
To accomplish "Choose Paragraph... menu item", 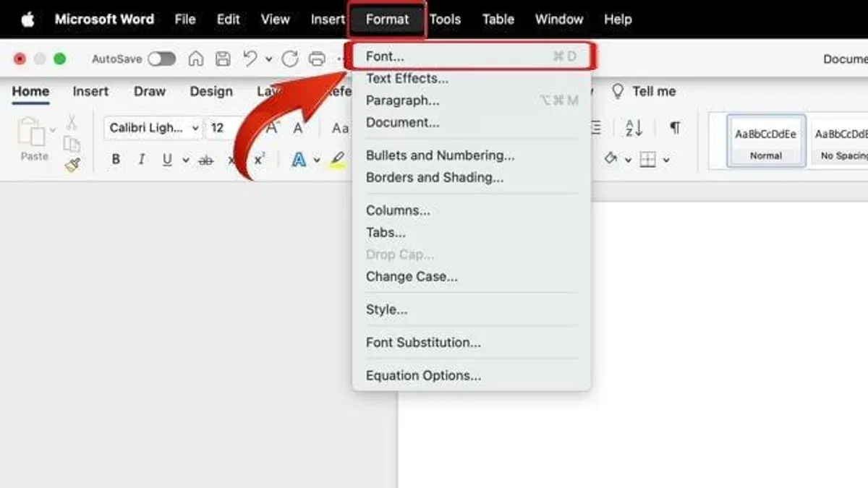I will coord(471,100).
